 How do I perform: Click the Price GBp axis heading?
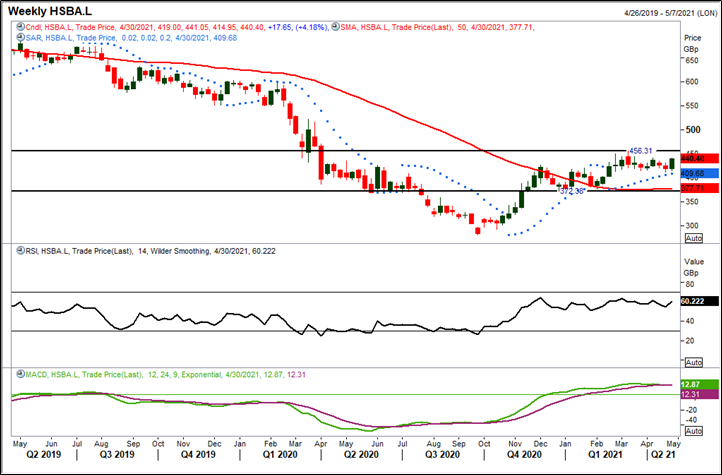point(692,43)
